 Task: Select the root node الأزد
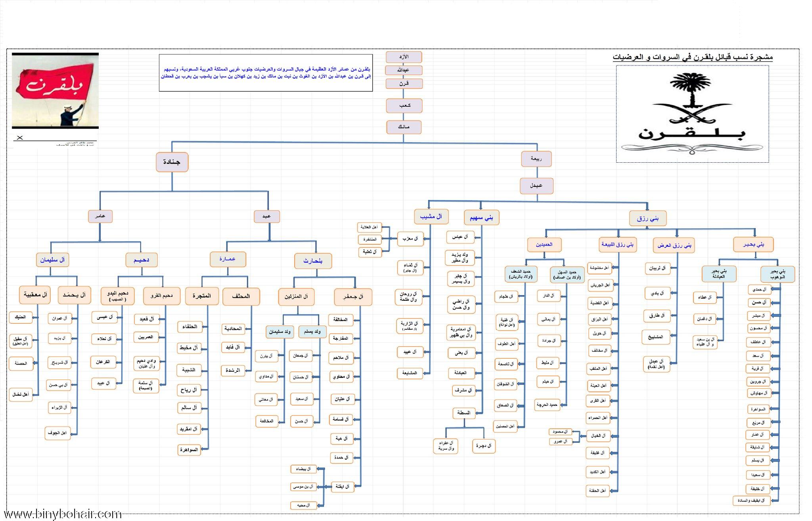(403, 57)
